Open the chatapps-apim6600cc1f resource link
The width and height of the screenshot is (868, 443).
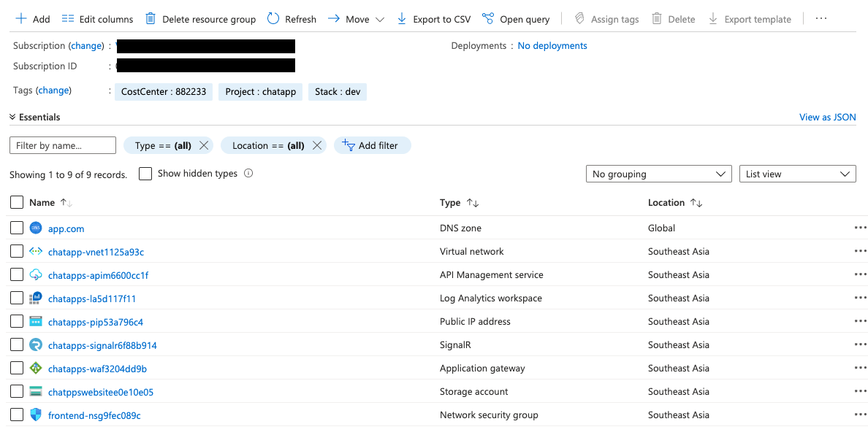(x=98, y=275)
